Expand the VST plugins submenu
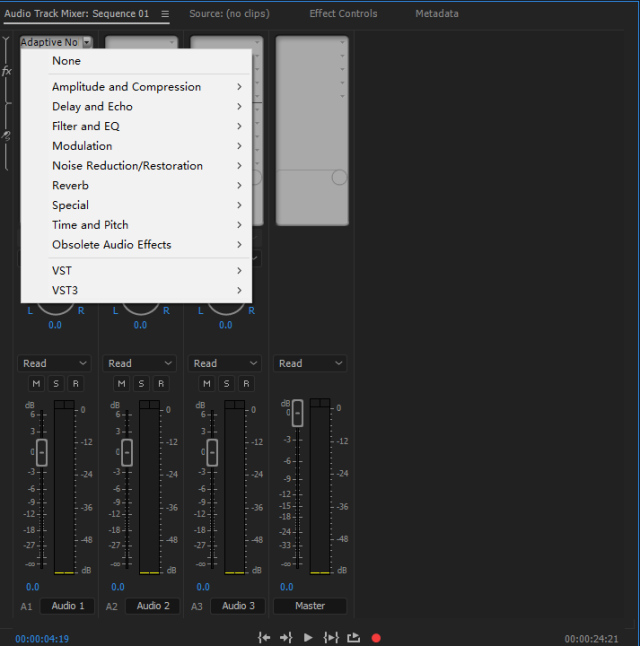Screen dimensions: 640x646 pos(136,271)
